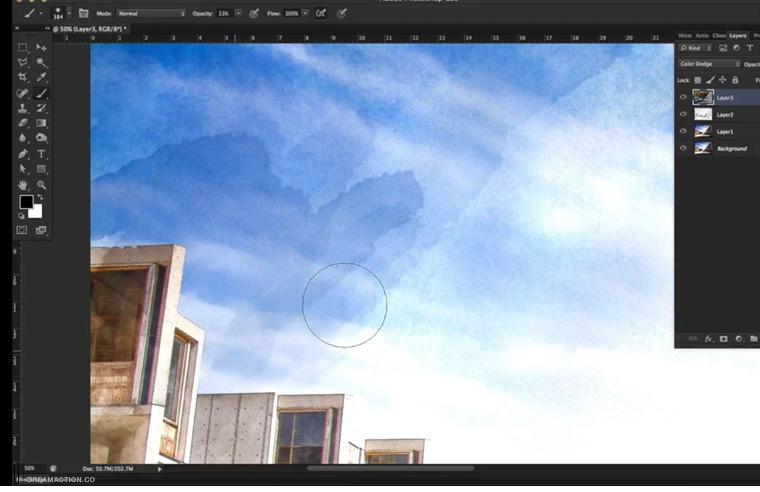The image size is (760, 492).
Task: Lock transparent pixels
Action: point(697,80)
